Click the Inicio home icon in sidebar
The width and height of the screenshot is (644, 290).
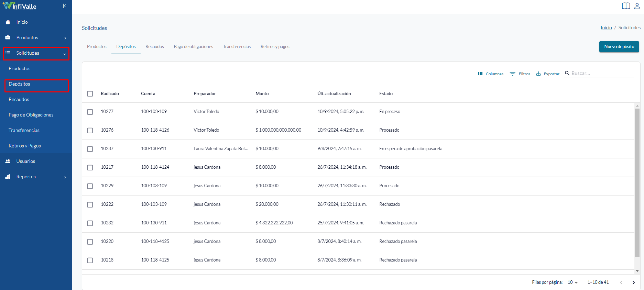[x=8, y=22]
